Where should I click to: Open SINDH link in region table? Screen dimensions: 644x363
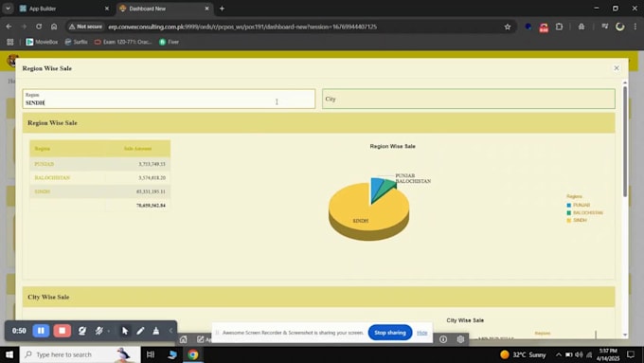tap(43, 191)
